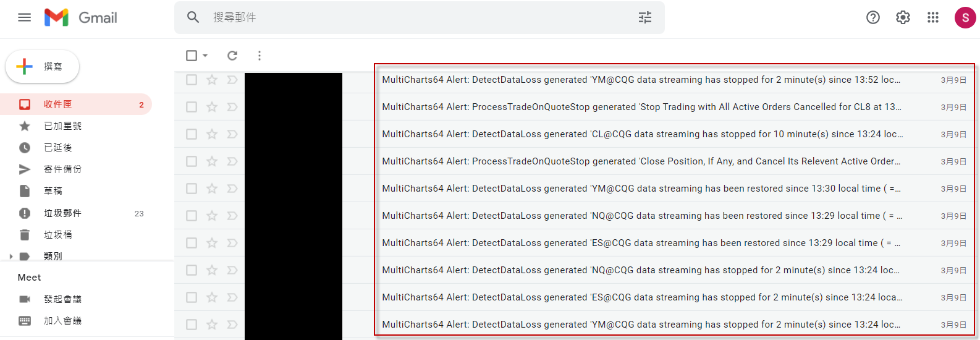Star the CL@CQG stopped for 10 minutes email
Viewport: 980px width, 340px height.
point(212,134)
